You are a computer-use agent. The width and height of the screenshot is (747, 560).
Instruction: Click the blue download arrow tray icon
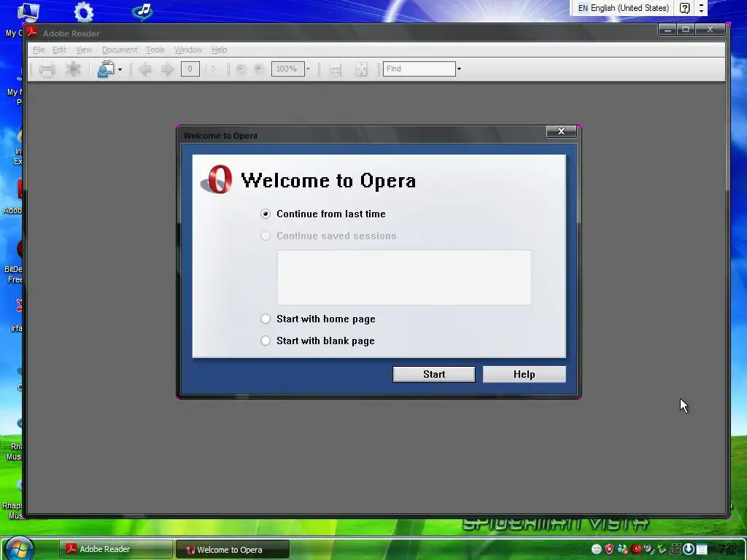pos(689,549)
